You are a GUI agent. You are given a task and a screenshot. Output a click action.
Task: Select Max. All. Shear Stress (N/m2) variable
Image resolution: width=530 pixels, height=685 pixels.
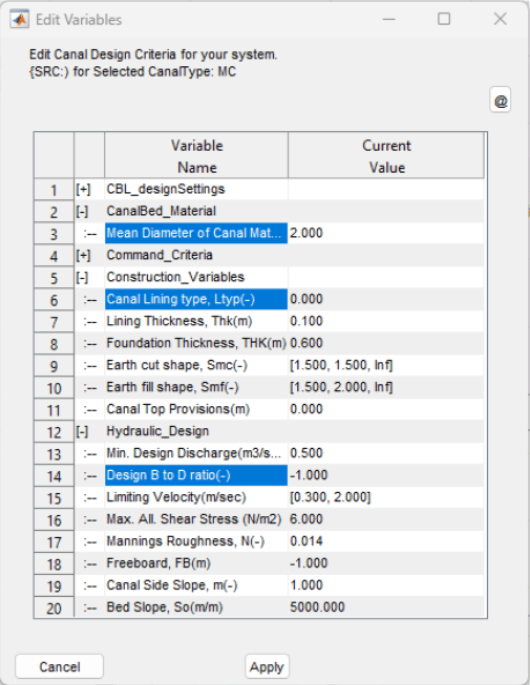[196, 519]
